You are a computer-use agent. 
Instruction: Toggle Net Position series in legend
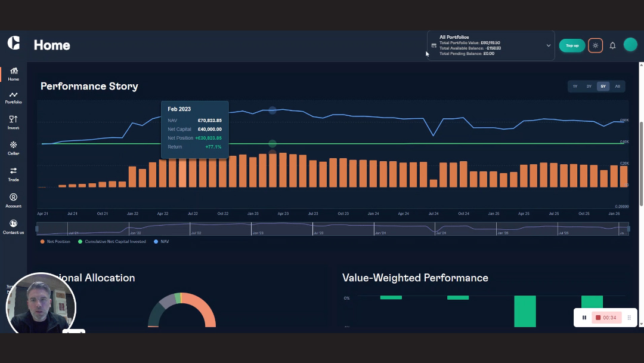tap(55, 242)
